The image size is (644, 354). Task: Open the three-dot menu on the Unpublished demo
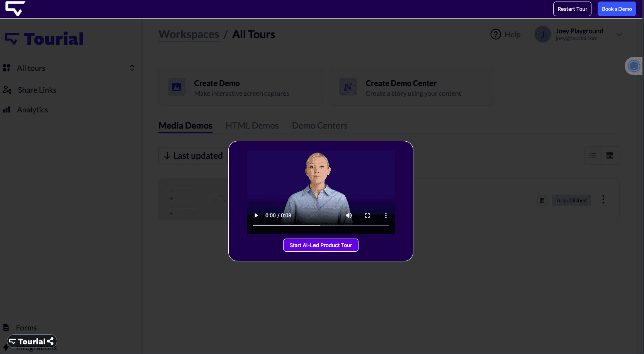tap(603, 199)
